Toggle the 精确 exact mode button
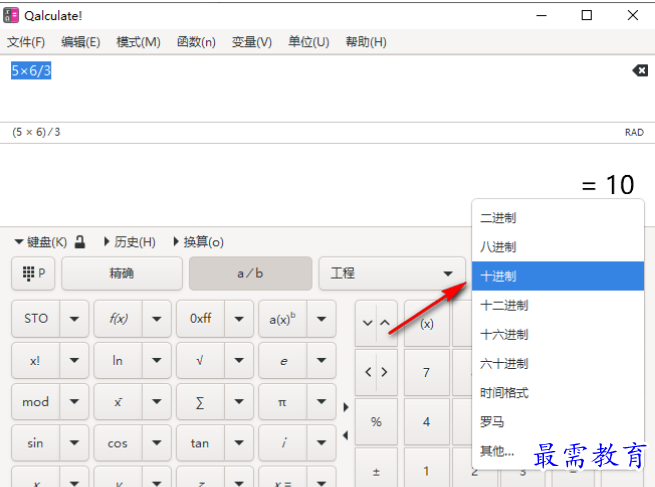655x487 pixels. (x=122, y=274)
